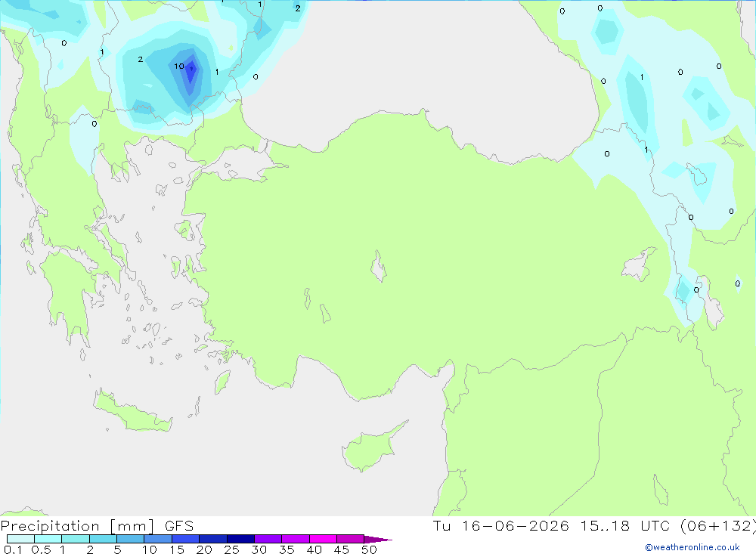
Task: Click Lake Van in eastern Turkey
Action: pyautogui.click(x=639, y=265)
